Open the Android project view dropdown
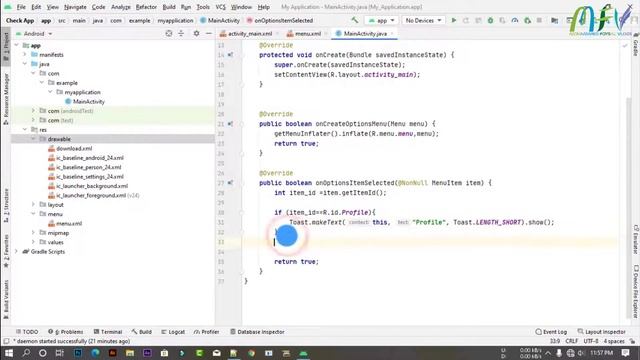 point(34,33)
